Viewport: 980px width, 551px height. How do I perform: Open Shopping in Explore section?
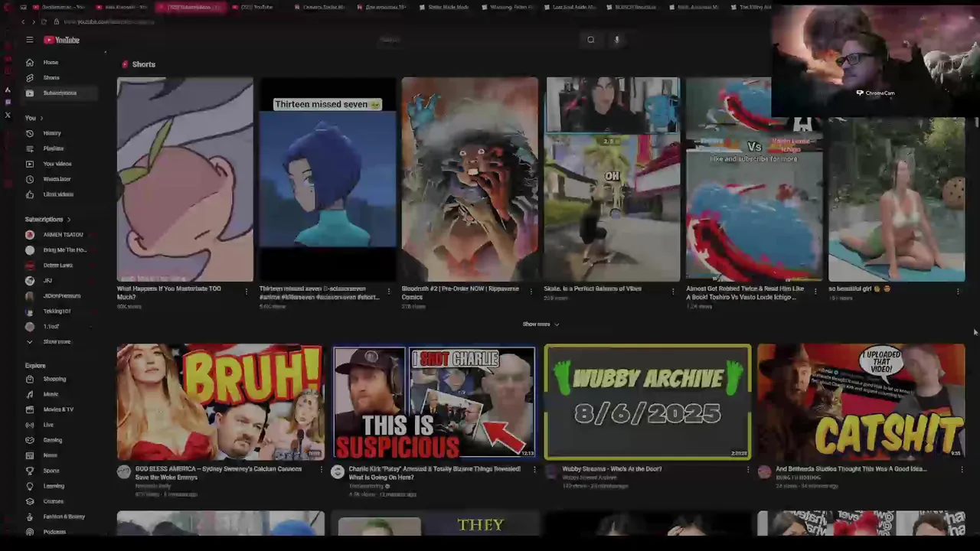tap(54, 379)
